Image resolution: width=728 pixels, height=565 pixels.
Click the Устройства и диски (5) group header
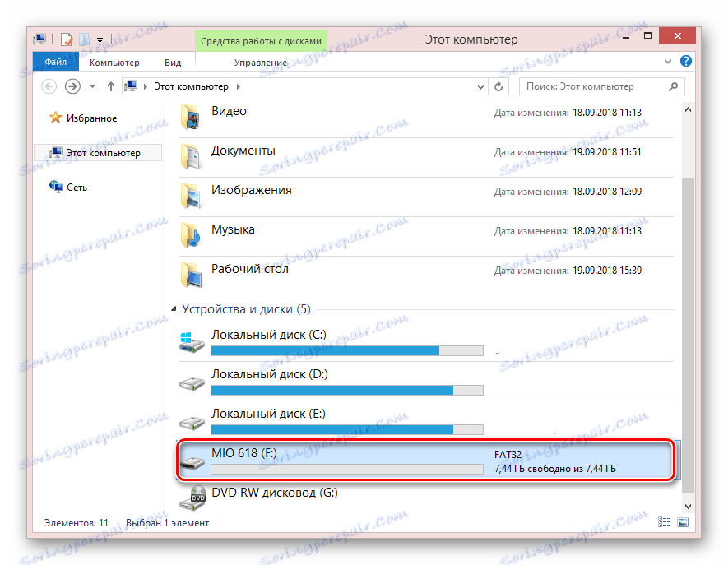pyautogui.click(x=246, y=309)
